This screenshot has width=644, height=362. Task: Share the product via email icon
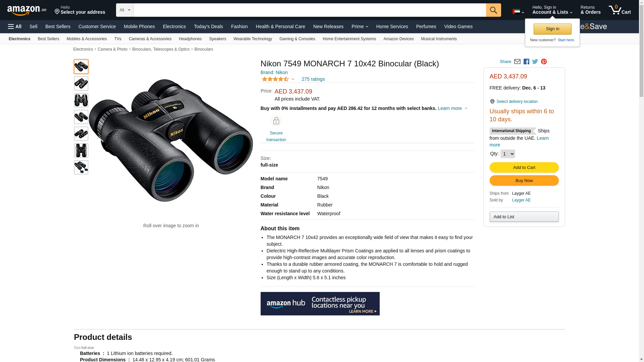(517, 62)
